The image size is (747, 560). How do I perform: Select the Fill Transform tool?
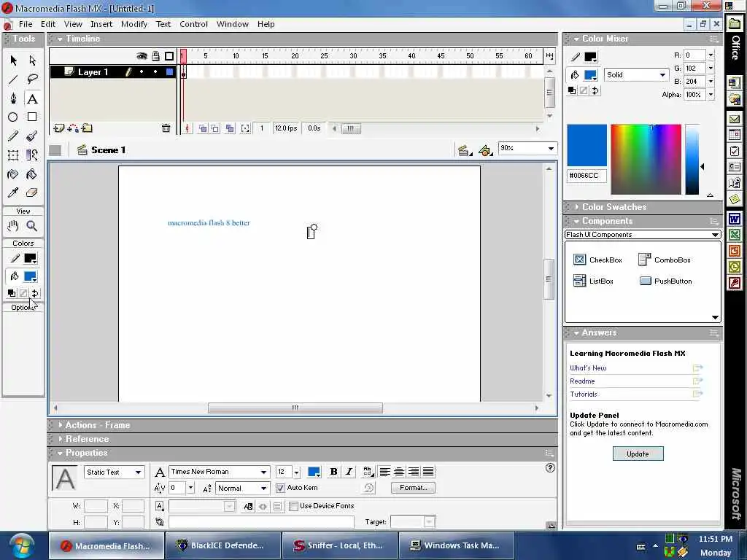(x=32, y=155)
